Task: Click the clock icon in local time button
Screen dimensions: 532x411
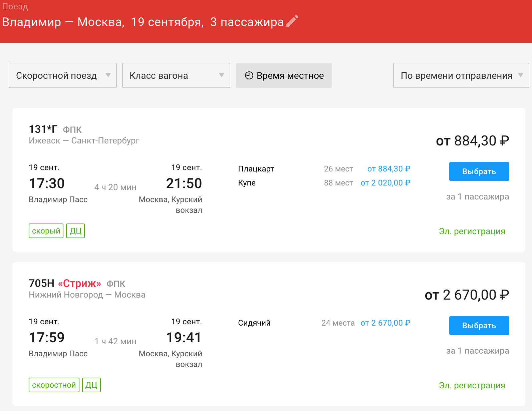Action: pyautogui.click(x=249, y=76)
